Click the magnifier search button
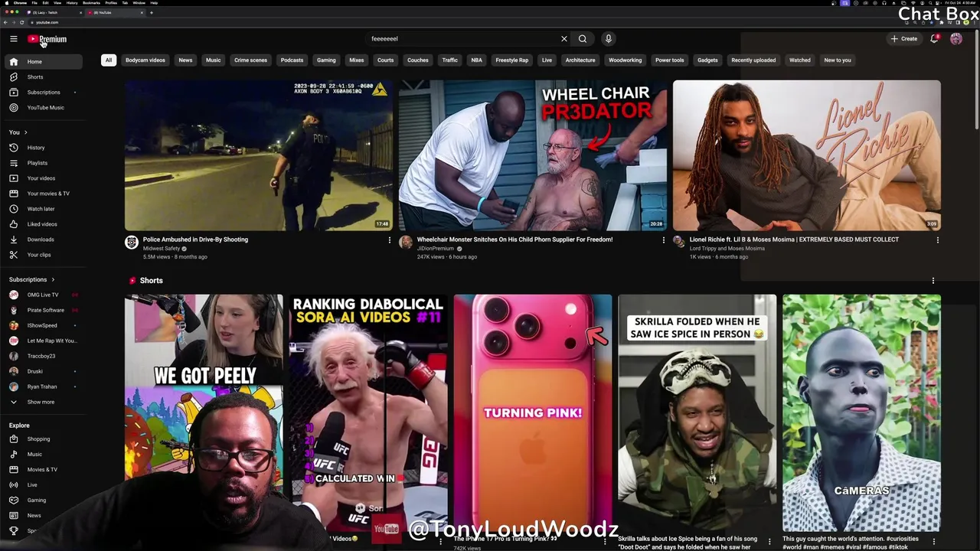980x551 pixels. pyautogui.click(x=583, y=39)
